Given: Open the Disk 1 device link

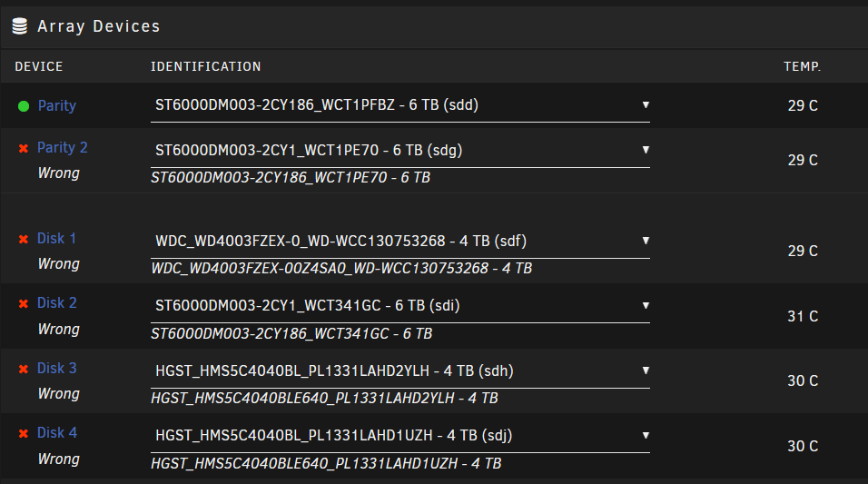Looking at the screenshot, I should [x=56, y=238].
